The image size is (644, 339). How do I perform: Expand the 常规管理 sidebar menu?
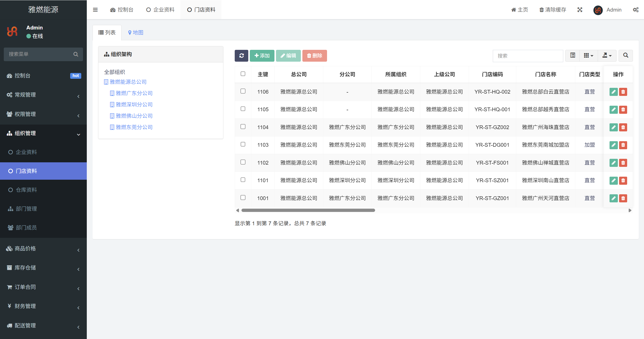click(x=43, y=95)
